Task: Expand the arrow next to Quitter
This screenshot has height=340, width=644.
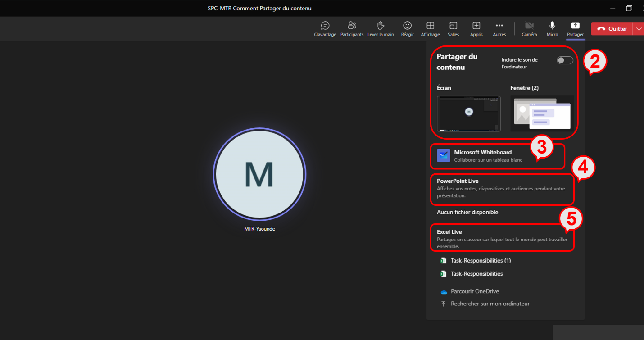Action: pos(639,29)
